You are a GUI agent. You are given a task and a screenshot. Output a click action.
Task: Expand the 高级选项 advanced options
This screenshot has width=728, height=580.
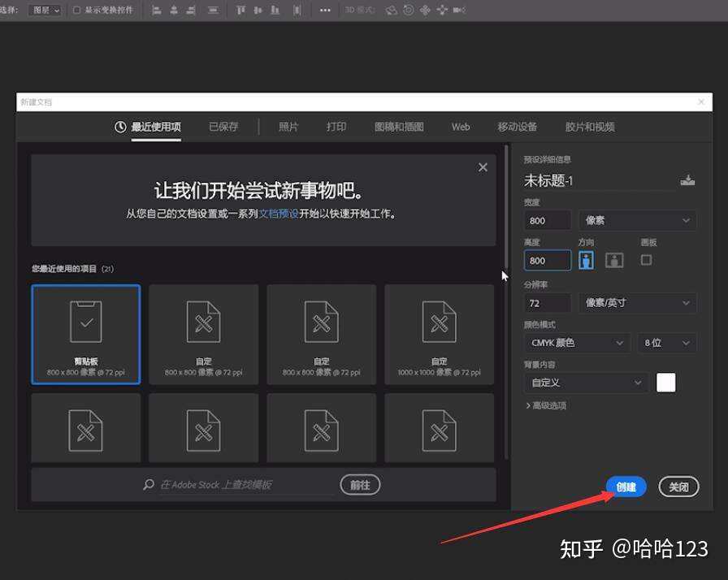click(546, 405)
